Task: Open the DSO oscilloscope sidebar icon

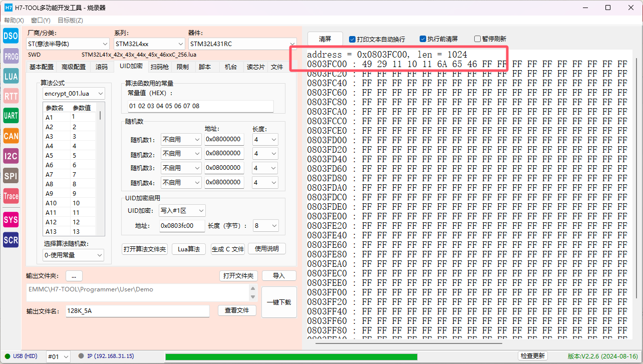Action: (x=11, y=36)
